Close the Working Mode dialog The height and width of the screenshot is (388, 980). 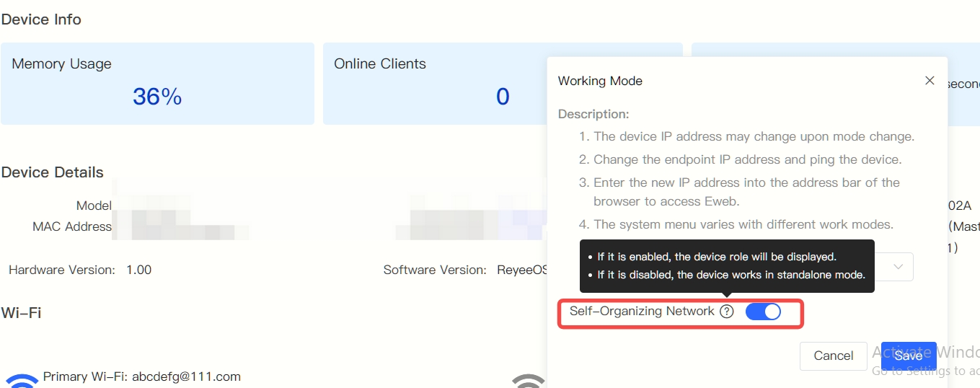(x=930, y=81)
